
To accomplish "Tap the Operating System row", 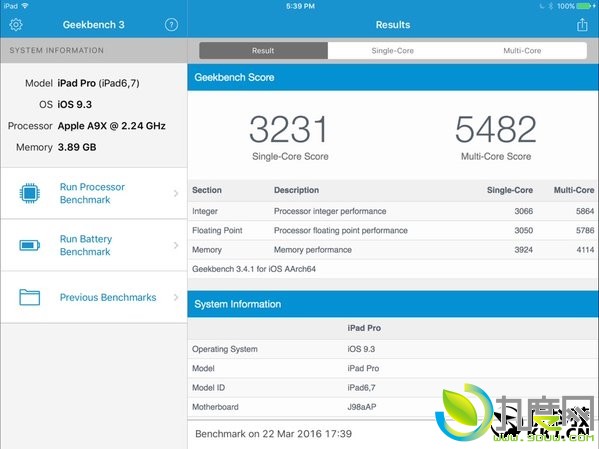I will coord(393,349).
